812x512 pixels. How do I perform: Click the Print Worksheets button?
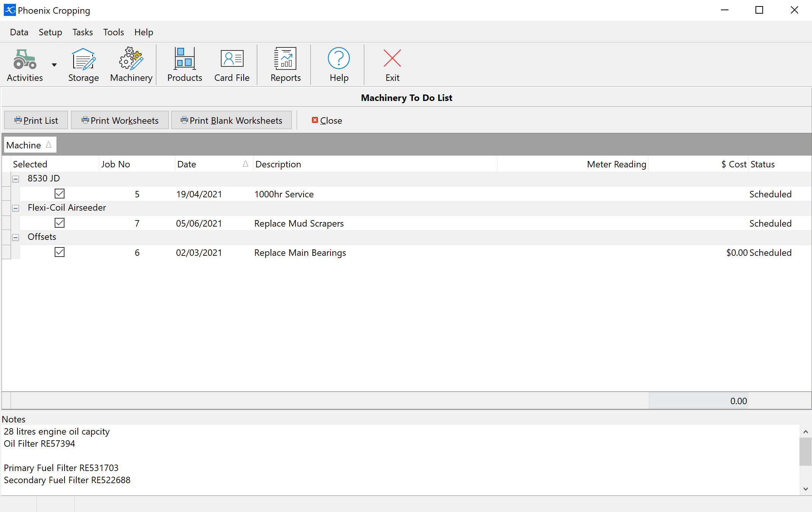[x=120, y=120]
